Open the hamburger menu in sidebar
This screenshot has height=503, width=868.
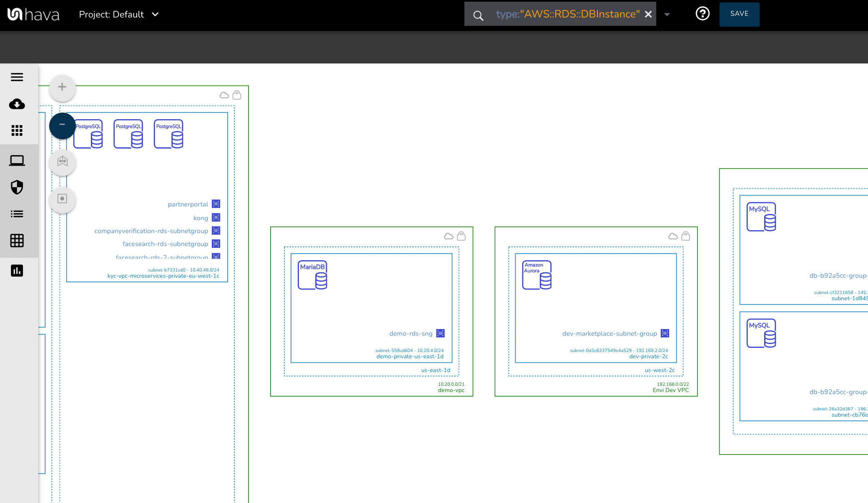click(17, 77)
